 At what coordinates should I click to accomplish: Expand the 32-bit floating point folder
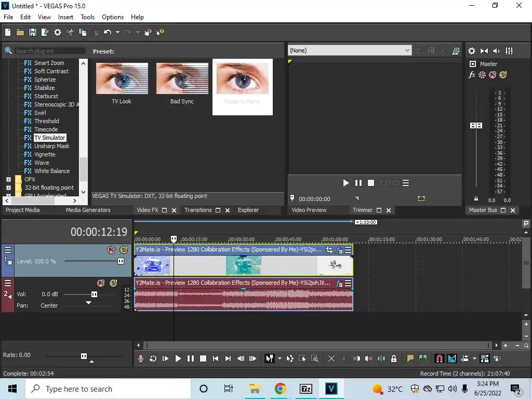pyautogui.click(x=8, y=188)
